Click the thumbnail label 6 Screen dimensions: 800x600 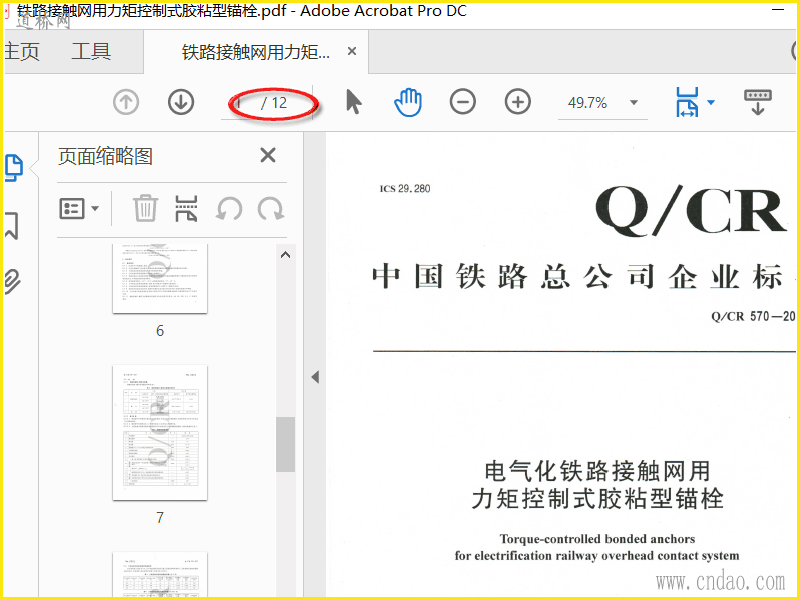(160, 331)
